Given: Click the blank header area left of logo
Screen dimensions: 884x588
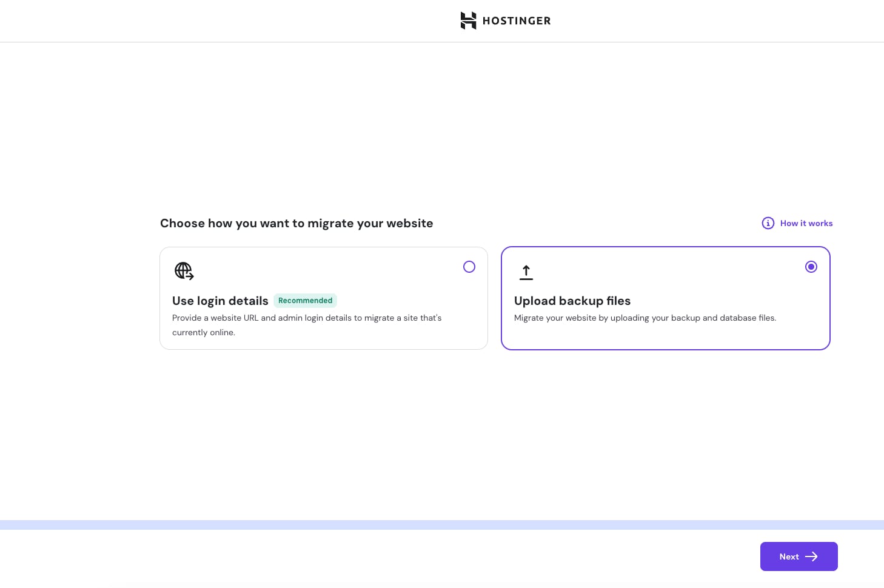Looking at the screenshot, I should coord(212,21).
